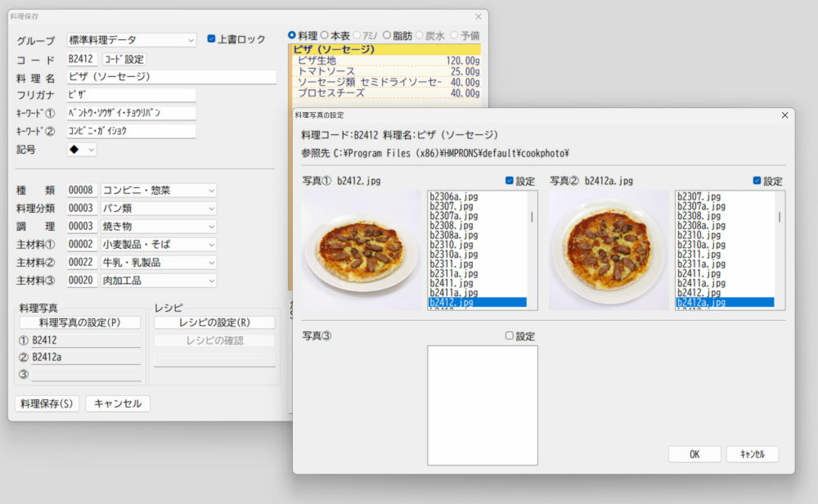
Task: Click the 写真② pizza thumbnail
Action: click(x=609, y=250)
